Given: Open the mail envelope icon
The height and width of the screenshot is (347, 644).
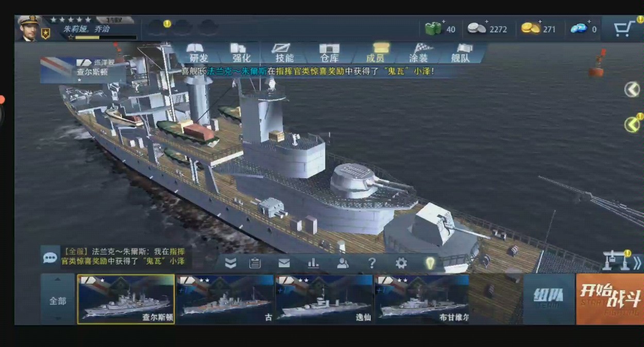Looking at the screenshot, I should (x=284, y=263).
